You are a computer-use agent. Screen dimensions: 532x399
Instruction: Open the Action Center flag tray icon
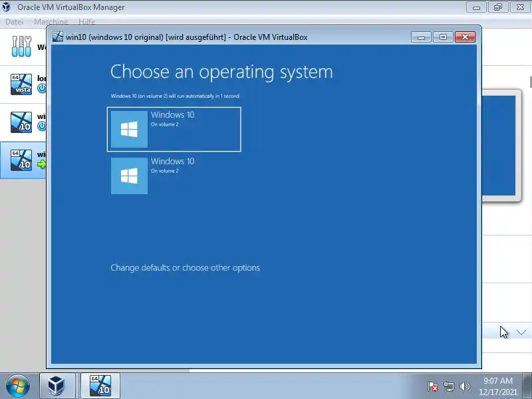[433, 386]
